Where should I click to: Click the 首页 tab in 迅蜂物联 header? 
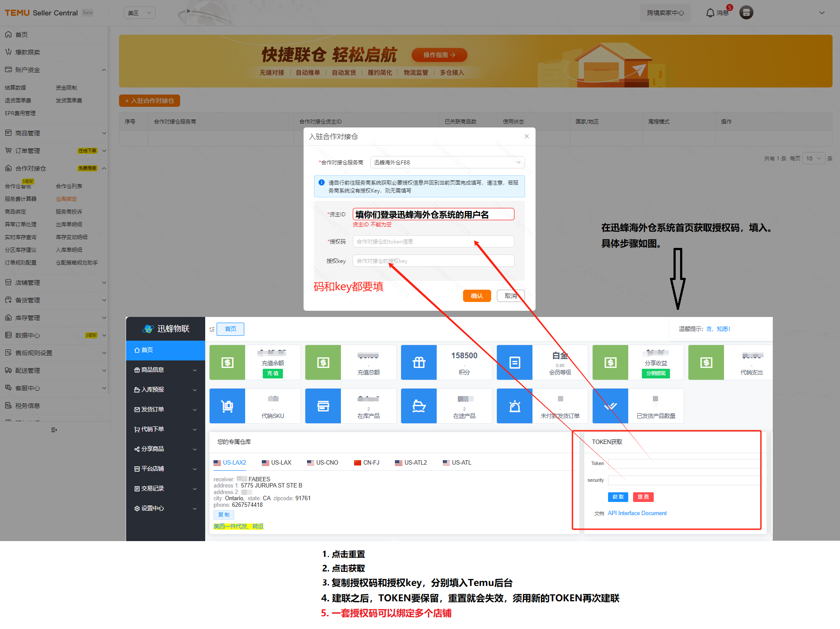click(x=231, y=329)
